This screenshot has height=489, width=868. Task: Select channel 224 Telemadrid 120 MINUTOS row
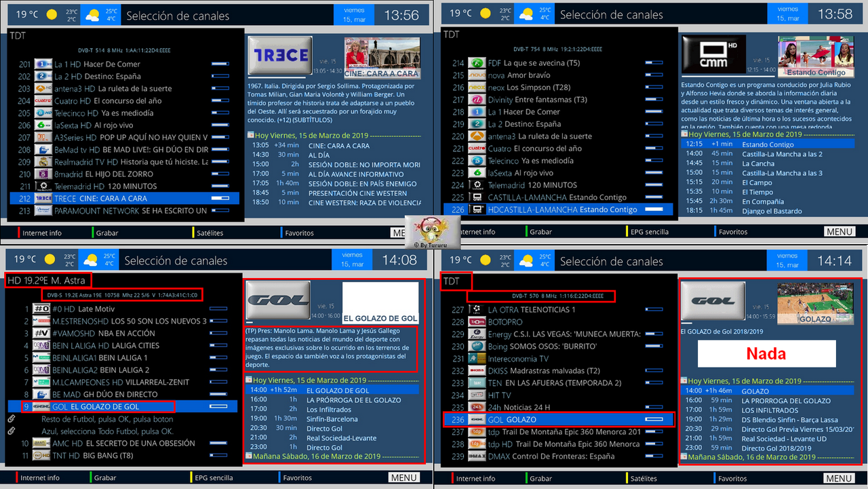(x=559, y=185)
